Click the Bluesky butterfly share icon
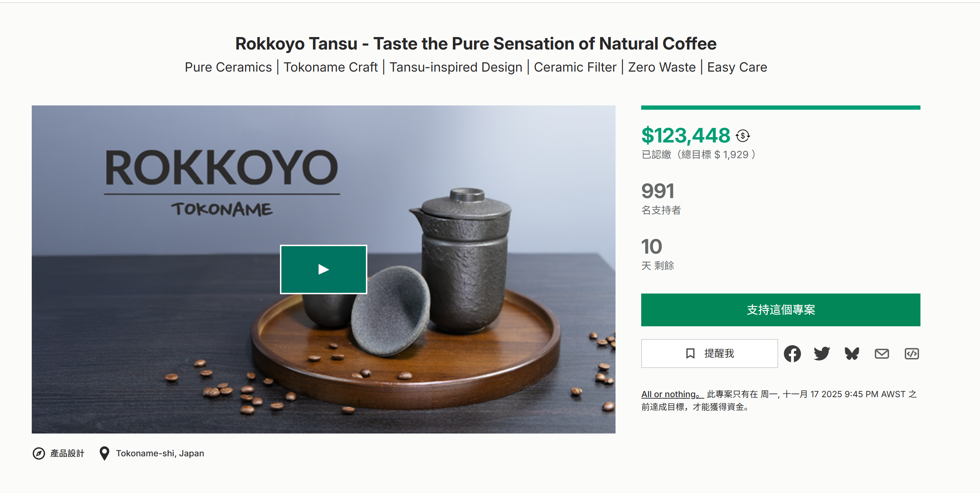Image resolution: width=980 pixels, height=493 pixels. pos(852,353)
